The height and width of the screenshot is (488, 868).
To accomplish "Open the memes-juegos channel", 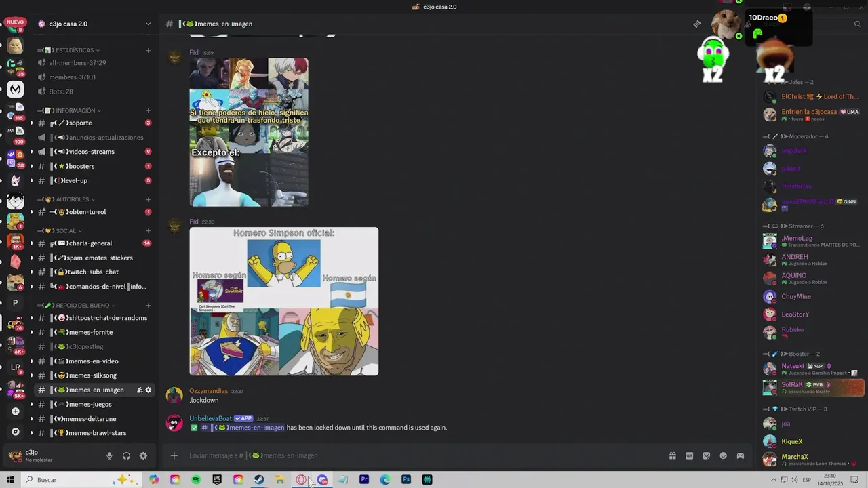I will click(x=94, y=404).
